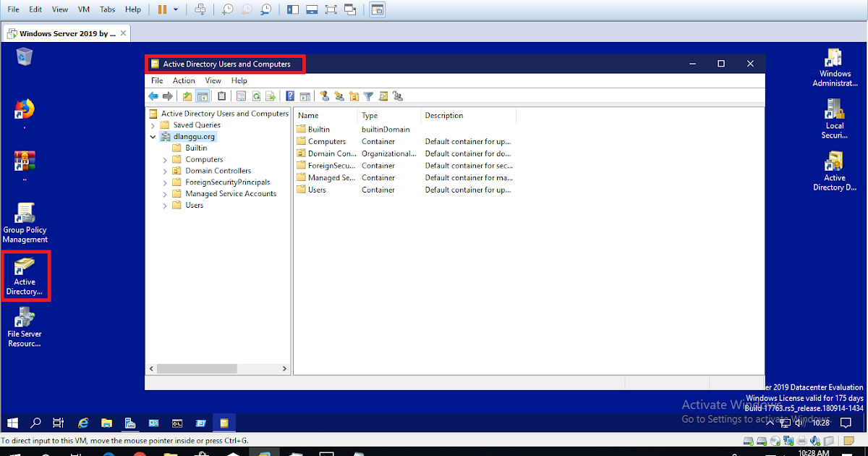Screen dimensions: 868x456
Task: Open Properties from ADUC toolbar
Action: tap(242, 96)
